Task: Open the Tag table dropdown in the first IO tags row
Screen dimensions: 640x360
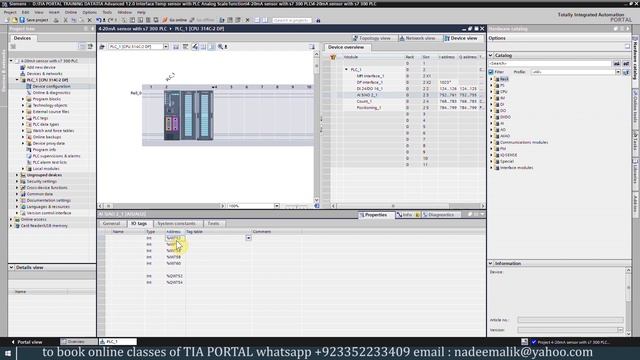Action: 248,238
